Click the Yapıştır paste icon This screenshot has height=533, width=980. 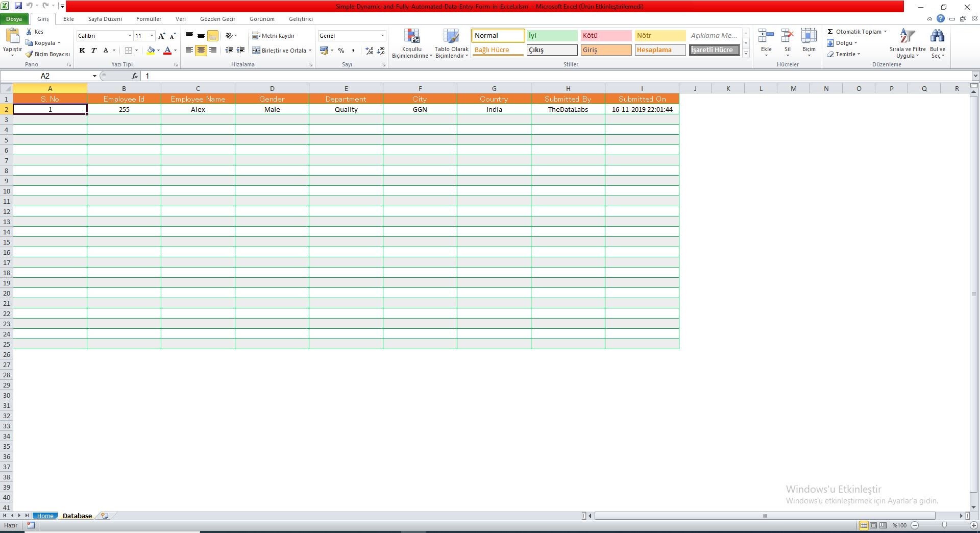(x=12, y=37)
